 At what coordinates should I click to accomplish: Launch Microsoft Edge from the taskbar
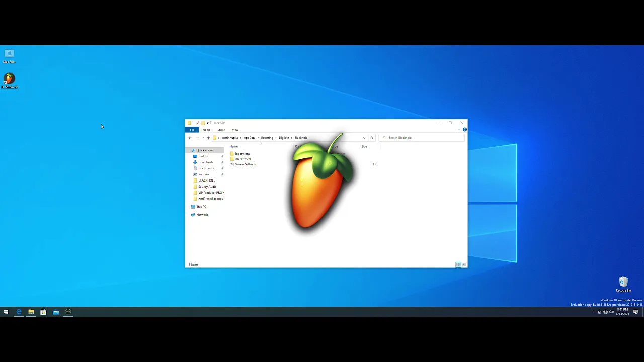(19, 312)
